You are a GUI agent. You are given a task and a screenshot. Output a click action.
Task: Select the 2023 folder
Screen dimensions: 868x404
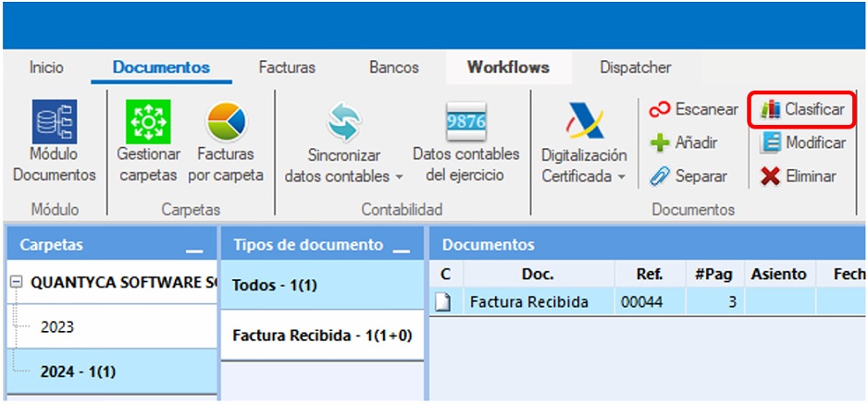click(x=111, y=326)
